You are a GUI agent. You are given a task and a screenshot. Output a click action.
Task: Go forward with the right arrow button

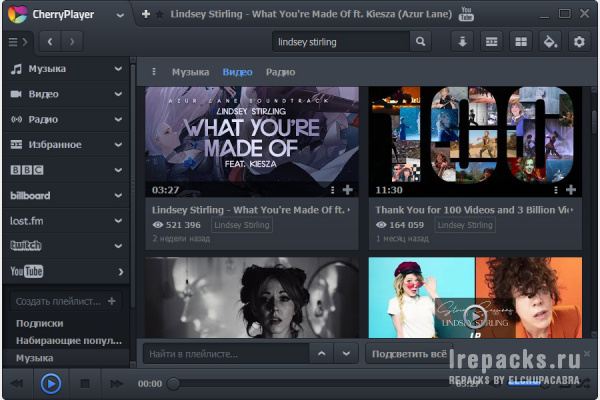click(x=72, y=41)
